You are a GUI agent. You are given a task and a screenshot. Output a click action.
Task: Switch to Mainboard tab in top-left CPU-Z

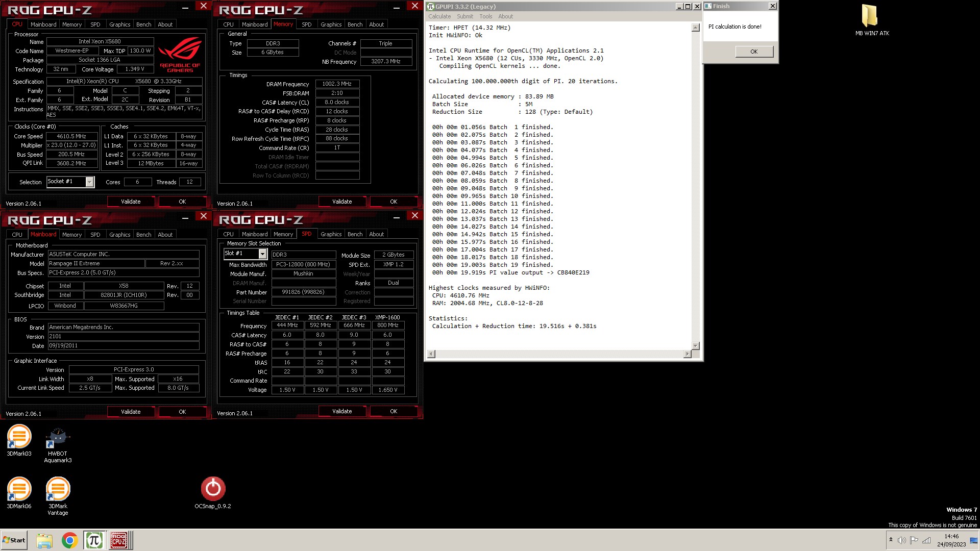coord(43,24)
